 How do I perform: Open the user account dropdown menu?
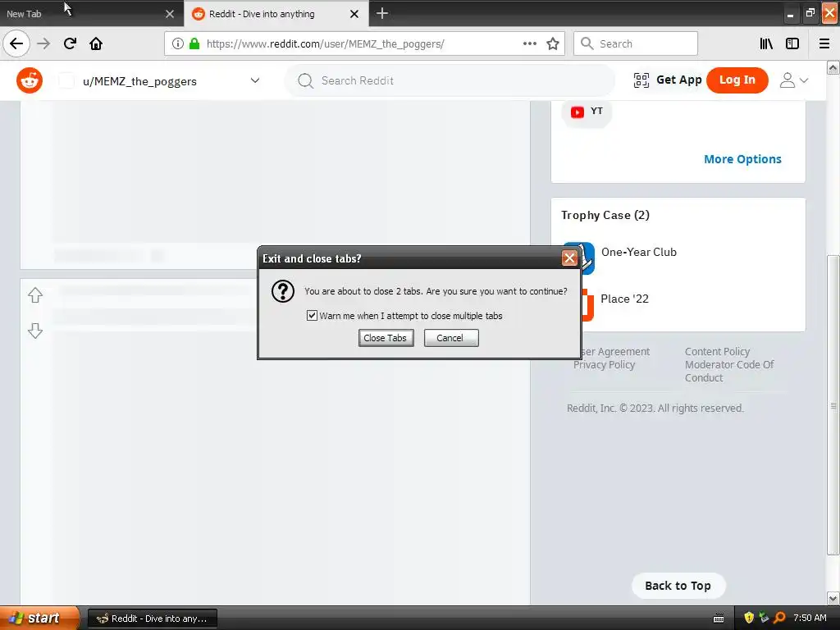(x=793, y=80)
